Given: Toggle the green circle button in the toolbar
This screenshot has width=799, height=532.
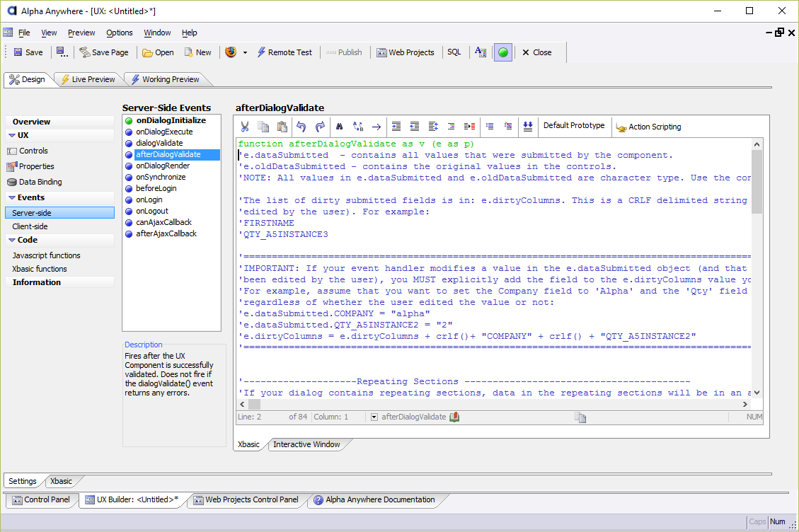Looking at the screenshot, I should coord(503,52).
